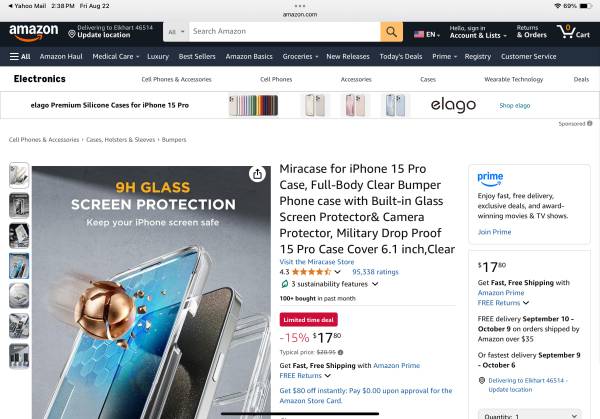This screenshot has width=600, height=419.
Task: Open Today's Deals in navigation bar
Action: [x=401, y=57]
